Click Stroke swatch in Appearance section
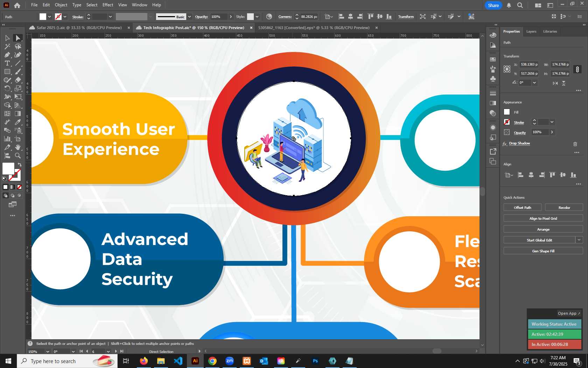The width and height of the screenshot is (588, 368). click(507, 122)
